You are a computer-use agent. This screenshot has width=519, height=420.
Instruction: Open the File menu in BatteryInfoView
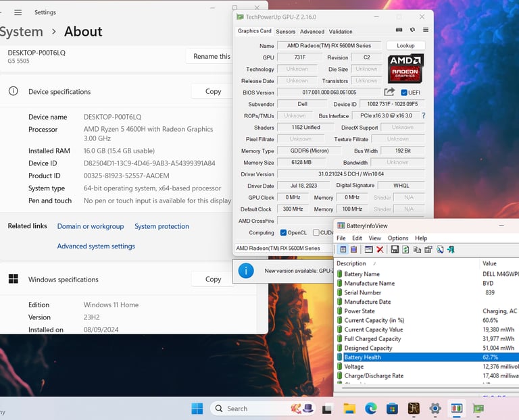[x=341, y=238]
